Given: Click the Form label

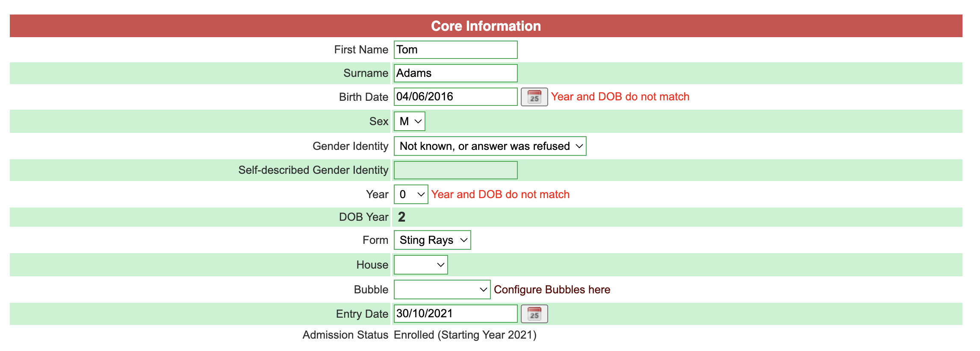Looking at the screenshot, I should [375, 240].
